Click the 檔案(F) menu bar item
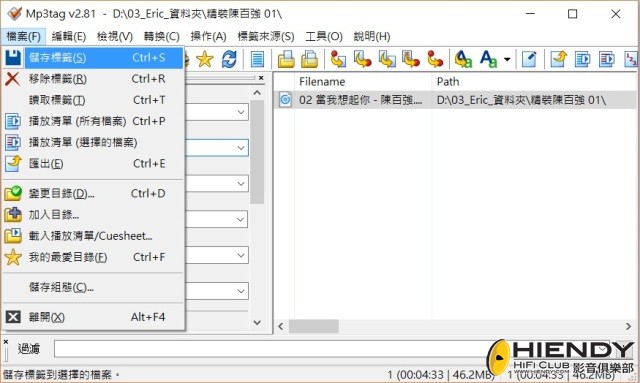The width and height of the screenshot is (640, 383). coord(24,36)
